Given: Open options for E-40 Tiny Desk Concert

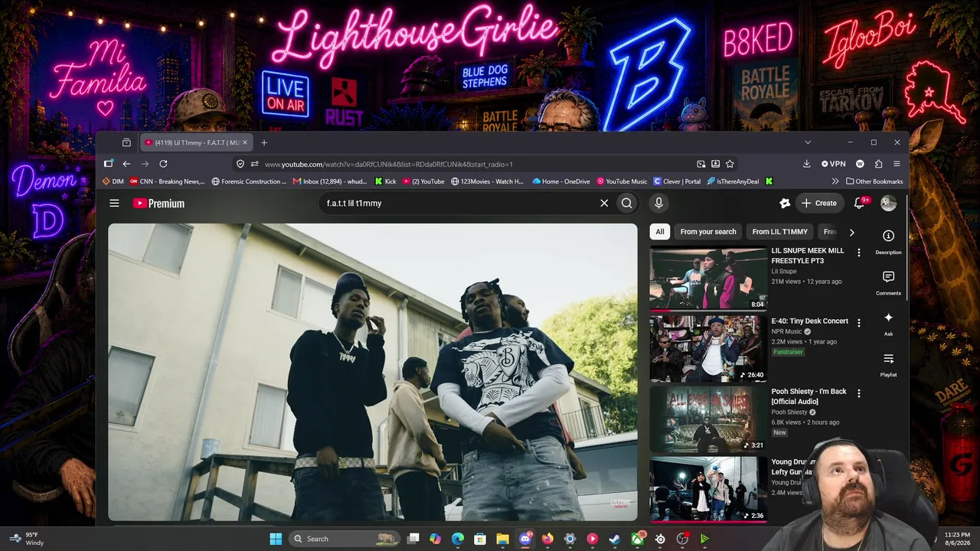Looking at the screenshot, I should (859, 323).
